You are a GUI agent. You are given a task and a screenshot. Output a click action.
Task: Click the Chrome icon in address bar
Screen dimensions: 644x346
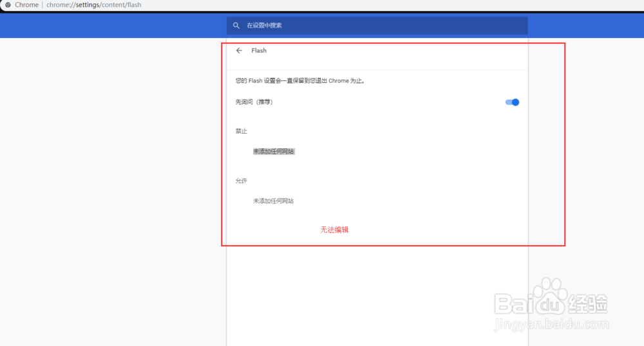tap(8, 5)
